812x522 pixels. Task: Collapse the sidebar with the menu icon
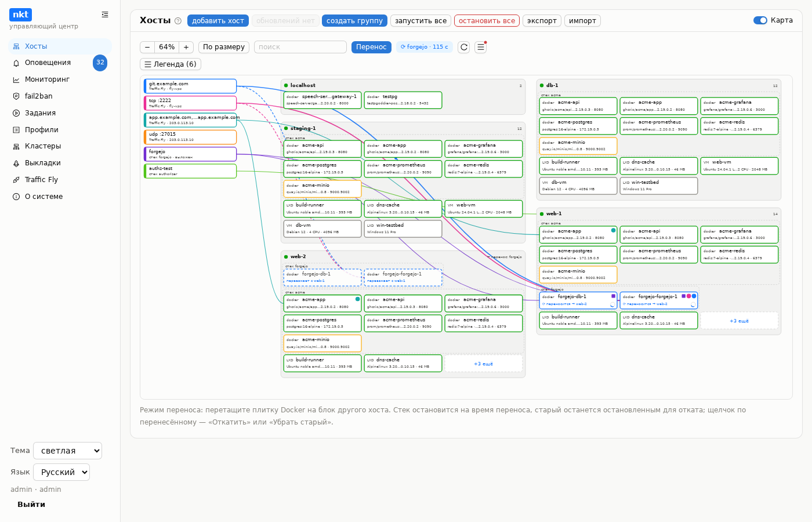(x=105, y=14)
